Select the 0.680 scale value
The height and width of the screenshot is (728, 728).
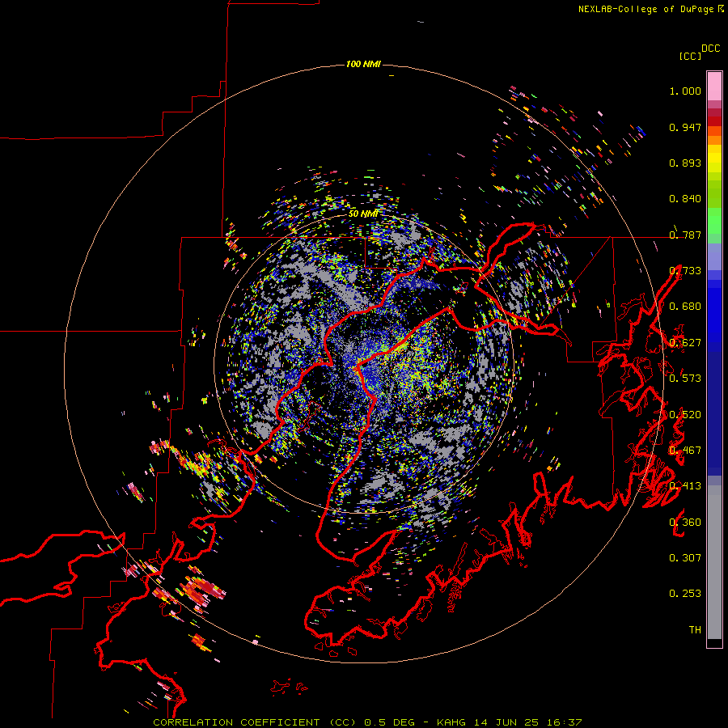click(x=685, y=307)
